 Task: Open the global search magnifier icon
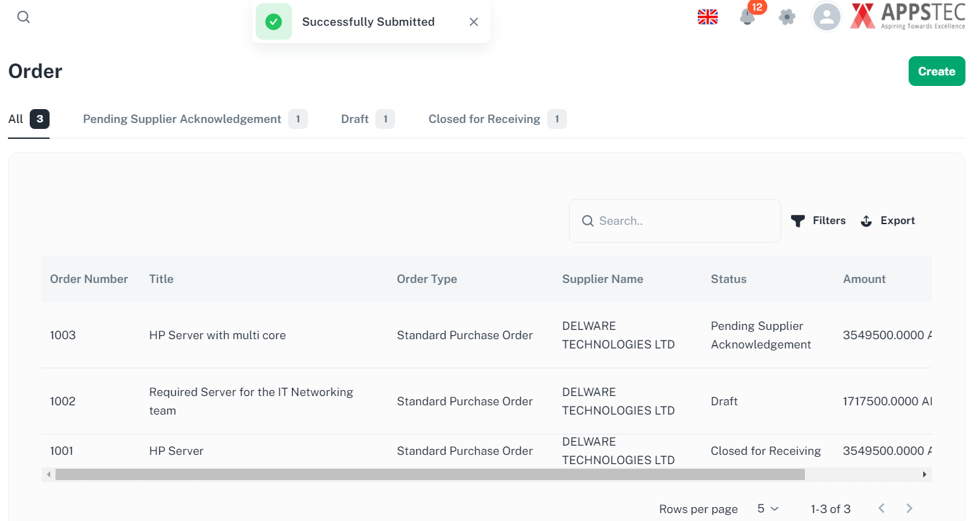[x=23, y=17]
